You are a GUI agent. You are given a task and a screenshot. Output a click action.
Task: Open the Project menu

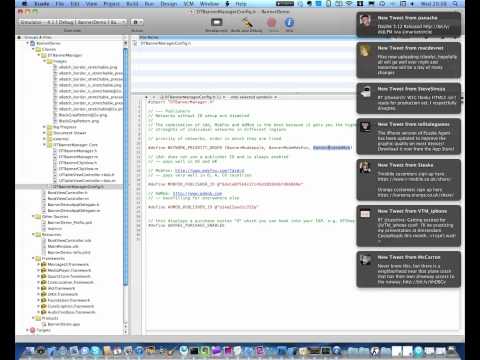point(112,4)
